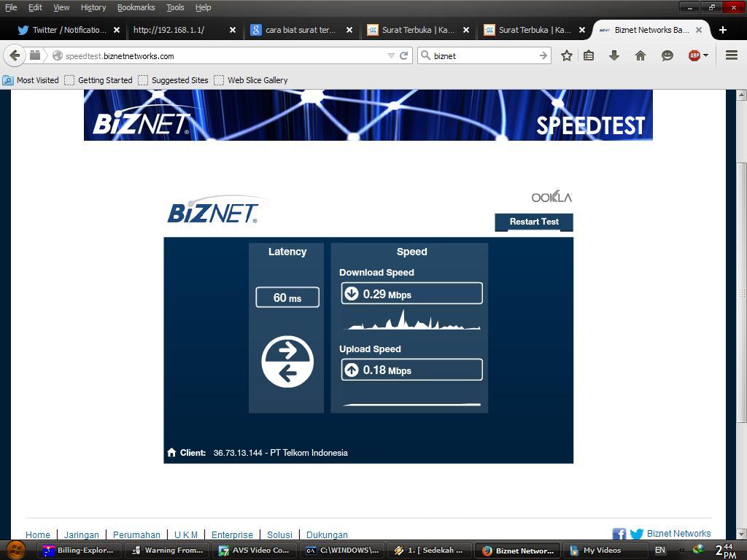Open the File menu

10,7
